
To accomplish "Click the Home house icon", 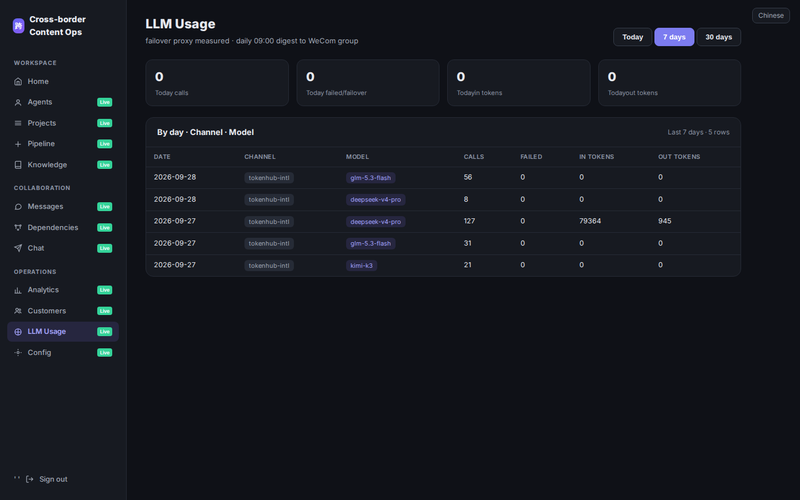I will pyautogui.click(x=18, y=82).
